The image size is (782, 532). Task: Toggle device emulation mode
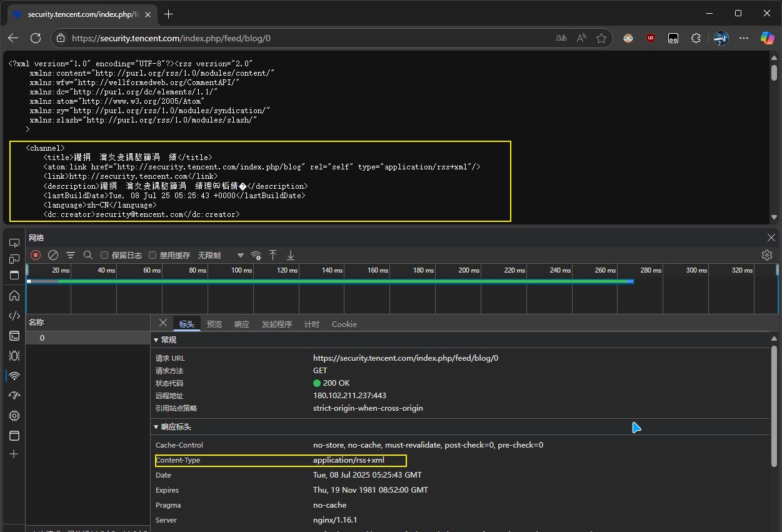[14, 259]
